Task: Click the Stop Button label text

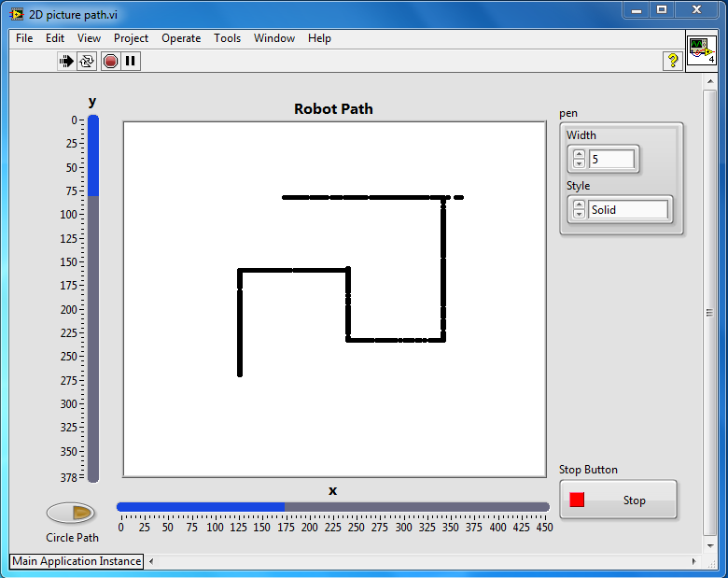Action: tap(588, 470)
